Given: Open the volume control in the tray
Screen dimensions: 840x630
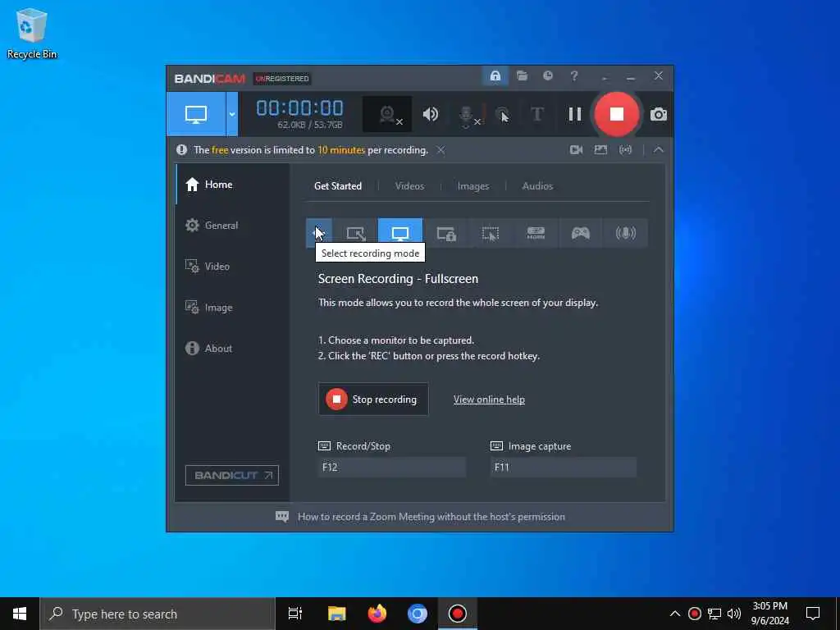Looking at the screenshot, I should pos(734,614).
